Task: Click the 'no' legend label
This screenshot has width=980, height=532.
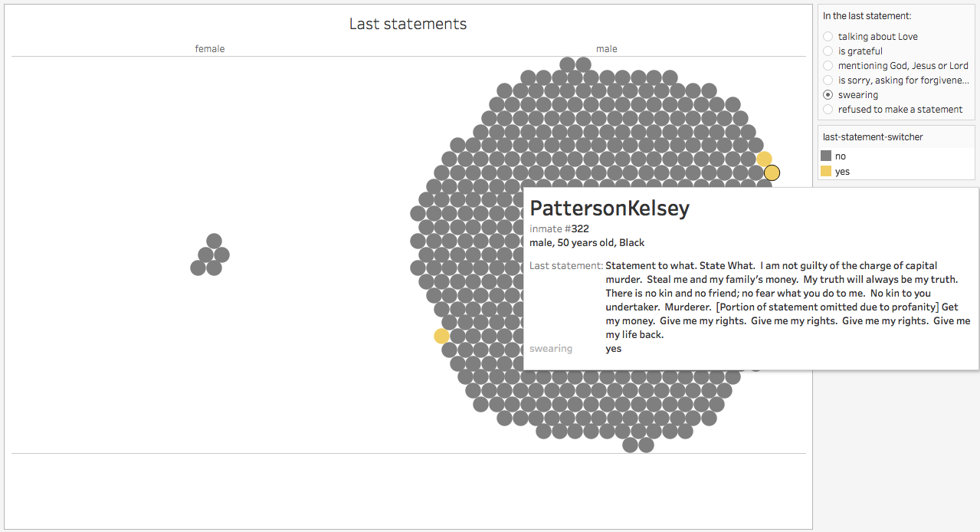Action: [x=841, y=156]
